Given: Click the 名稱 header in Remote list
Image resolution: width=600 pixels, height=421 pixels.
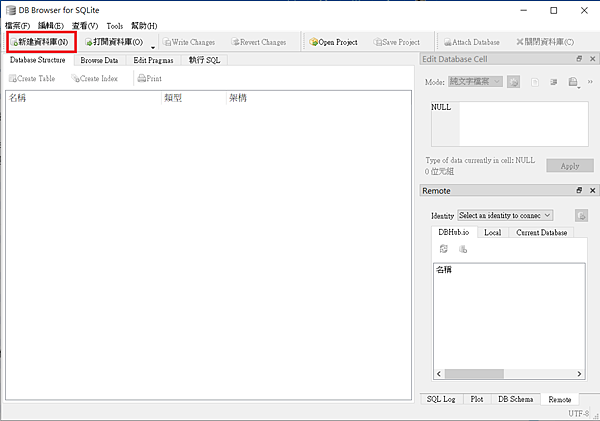Looking at the screenshot, I should click(509, 270).
